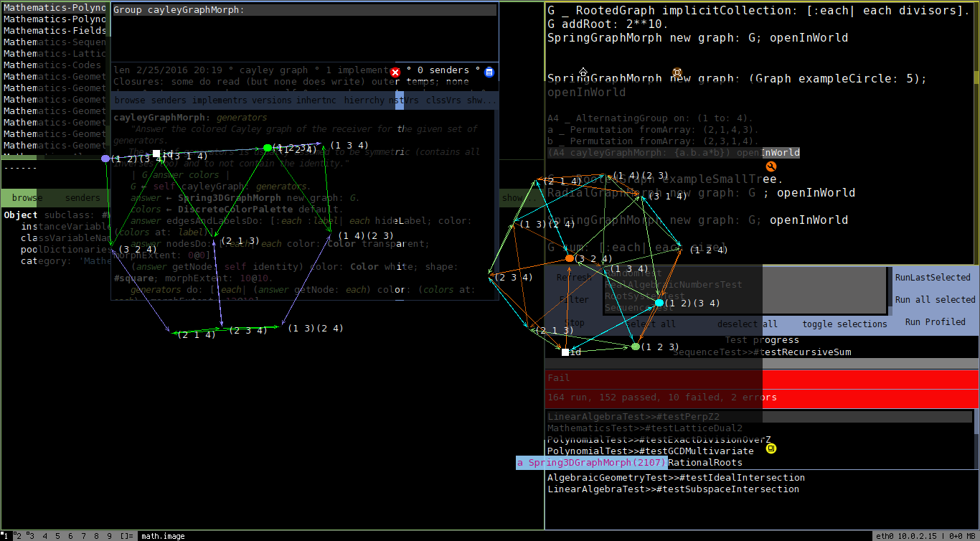Switch to workspace tag 2
The image size is (980, 541).
pos(18,536)
